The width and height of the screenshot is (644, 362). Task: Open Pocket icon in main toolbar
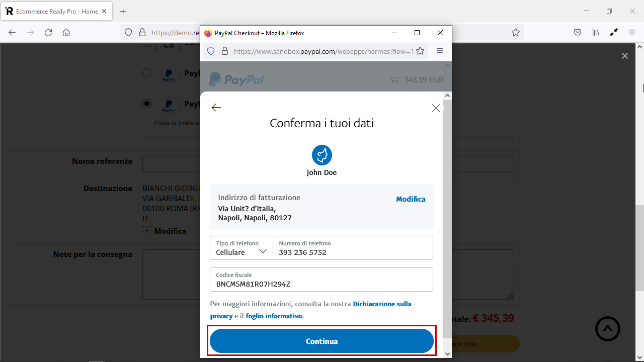coord(578,32)
